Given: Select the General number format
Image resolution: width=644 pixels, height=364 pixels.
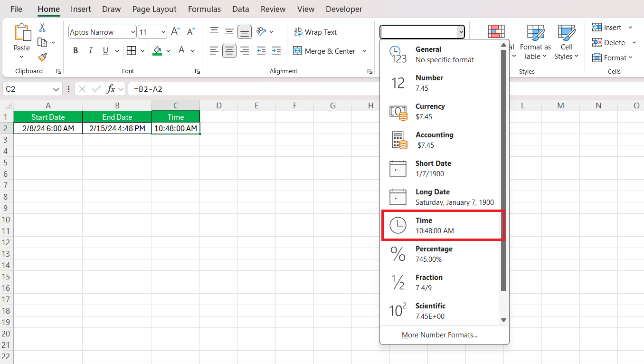Looking at the screenshot, I should pyautogui.click(x=441, y=55).
